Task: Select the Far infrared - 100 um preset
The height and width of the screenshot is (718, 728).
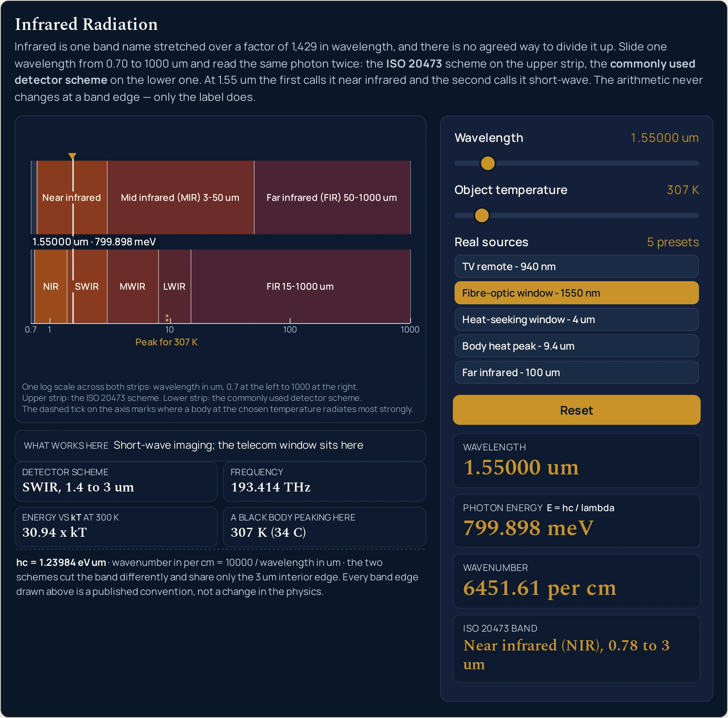Action: 576,373
